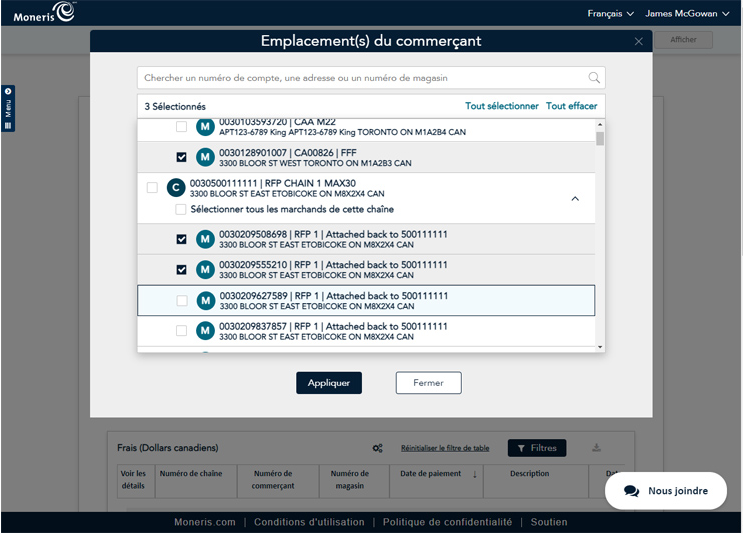Check account 0030209627589 checkbox
The height and width of the screenshot is (533, 743).
(x=181, y=300)
